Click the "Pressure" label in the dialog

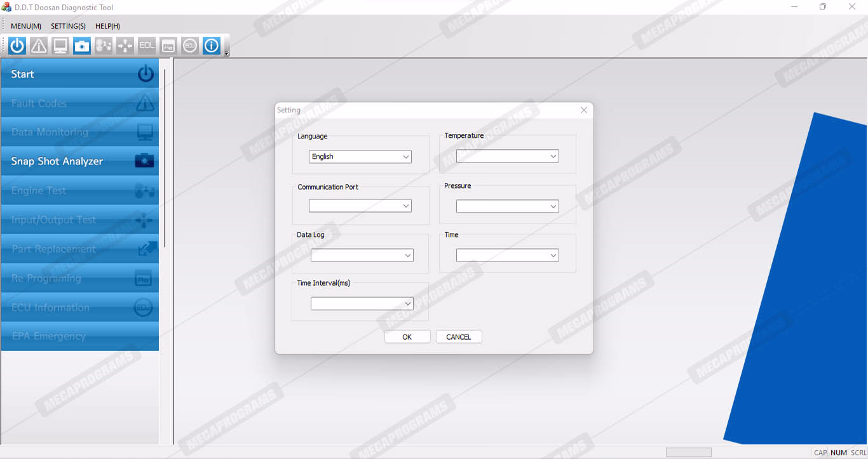coord(458,186)
